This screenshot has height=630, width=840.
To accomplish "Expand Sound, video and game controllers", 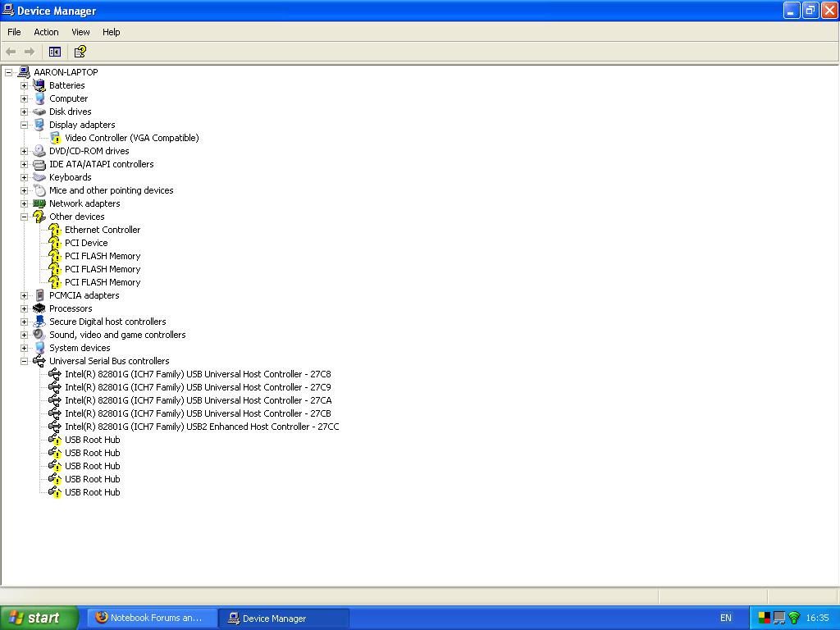I will tap(24, 335).
